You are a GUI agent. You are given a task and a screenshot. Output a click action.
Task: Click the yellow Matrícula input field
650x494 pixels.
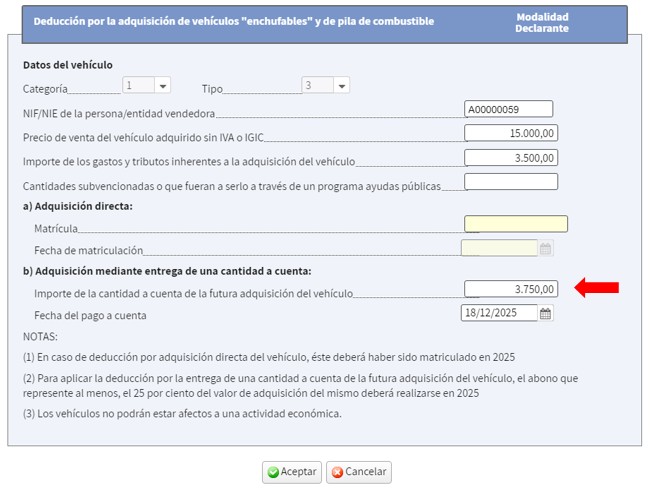pyautogui.click(x=515, y=224)
